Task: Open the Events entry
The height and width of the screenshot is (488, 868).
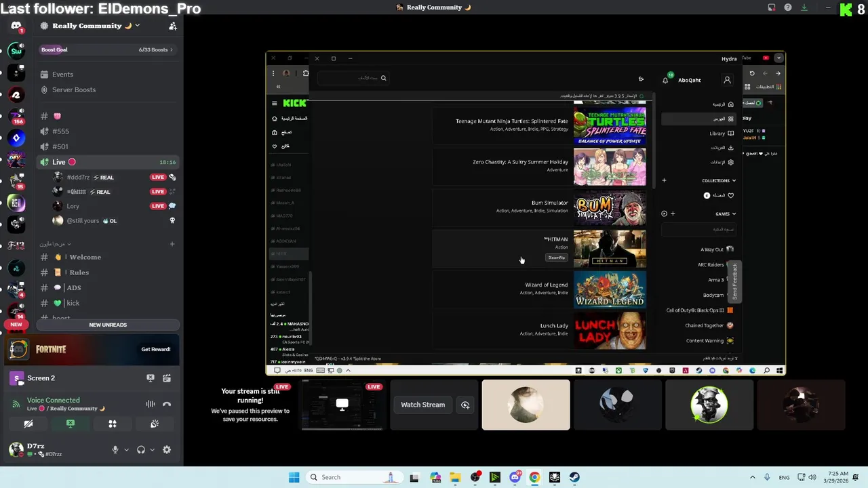Action: click(x=106, y=75)
